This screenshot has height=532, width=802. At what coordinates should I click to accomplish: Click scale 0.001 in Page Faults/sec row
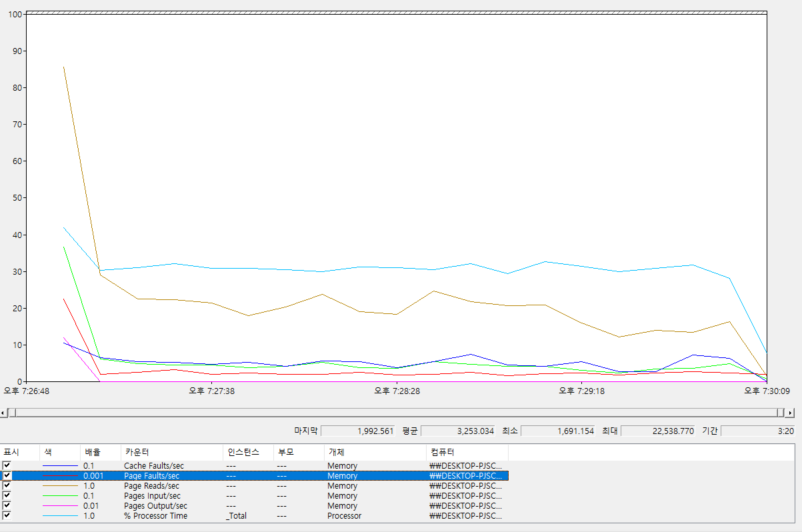pyautogui.click(x=93, y=475)
